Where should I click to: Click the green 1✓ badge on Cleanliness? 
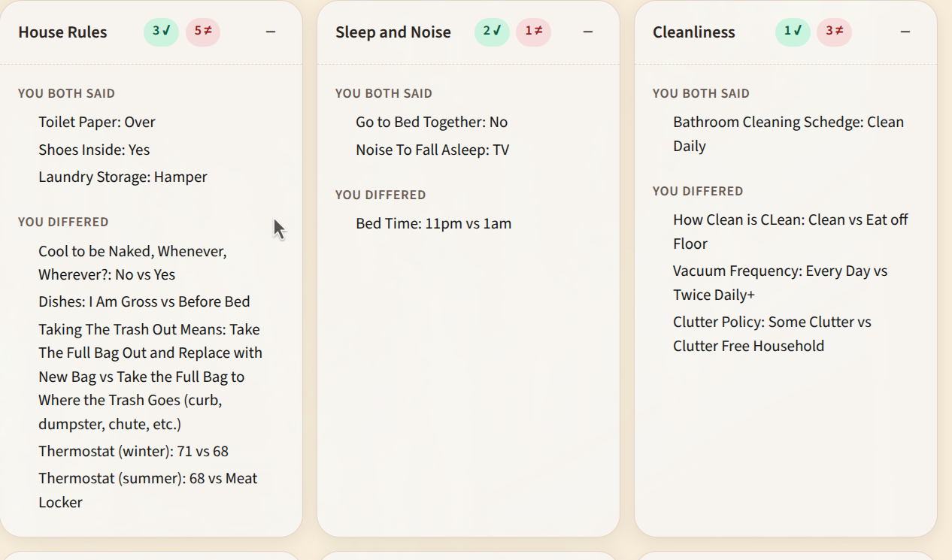793,32
